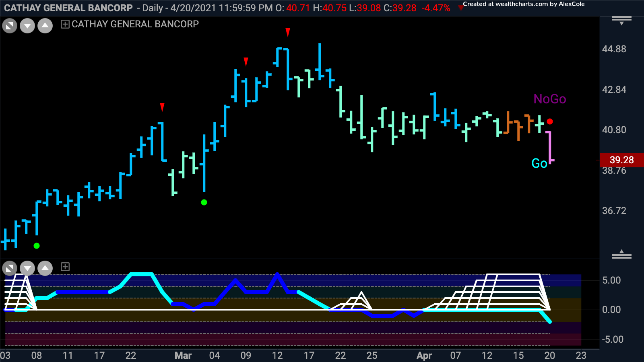Click the down arrow button in oscillator panel
Screen dimensions: 644x362
pyautogui.click(x=27, y=268)
